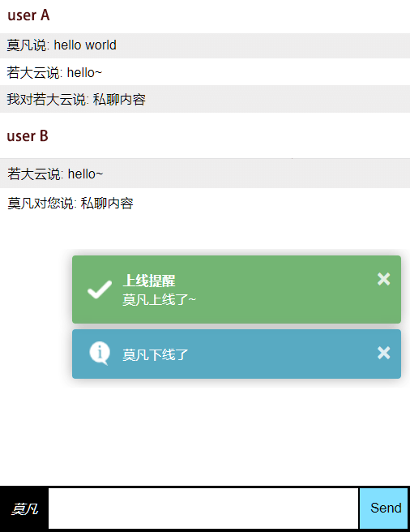Click the white checkmark icon
Image resolution: width=410 pixels, height=532 pixels.
(100, 290)
